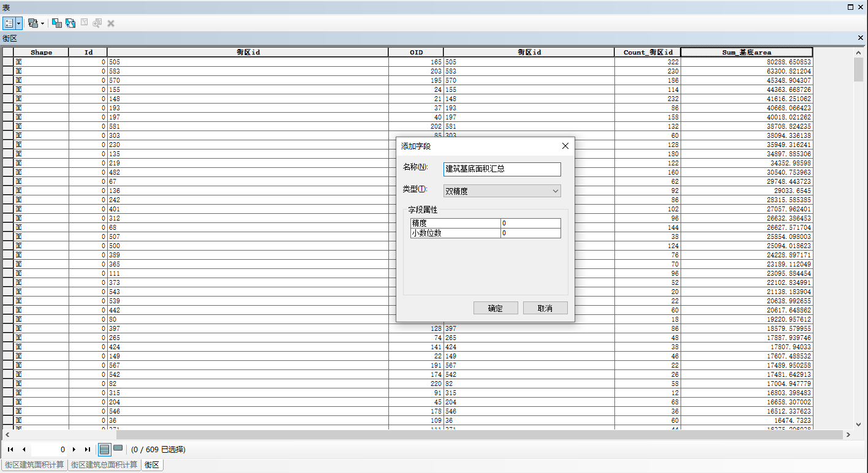Jump to last record in table

87,449
